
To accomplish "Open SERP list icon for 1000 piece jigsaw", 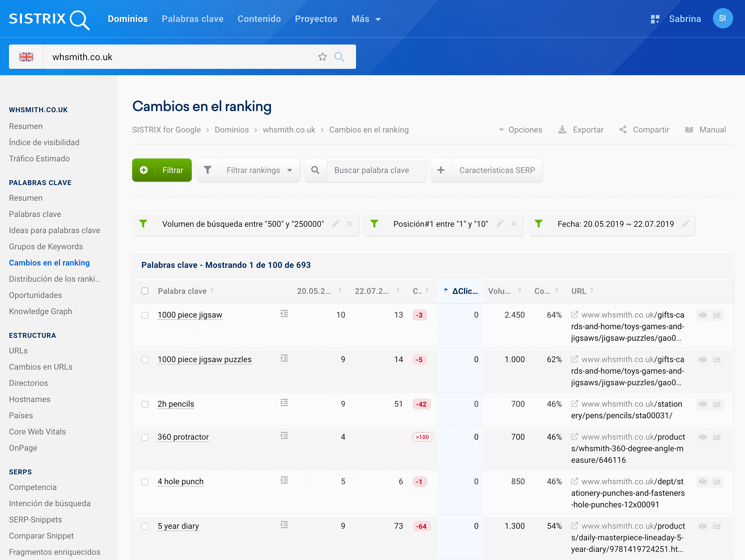I will point(284,314).
